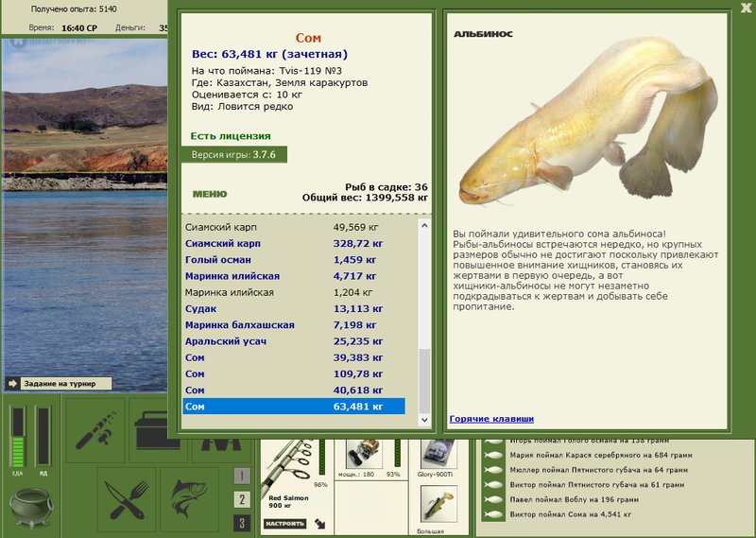Open the fish keepnet icon

pyautogui.click(x=190, y=499)
